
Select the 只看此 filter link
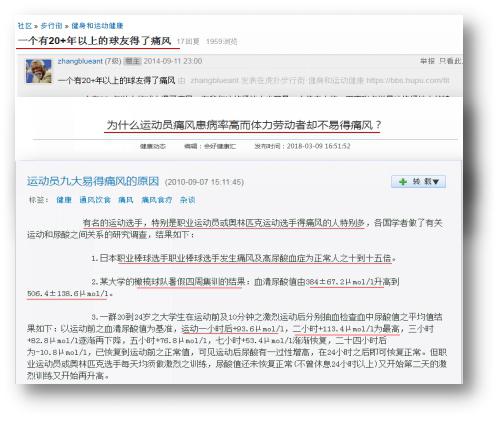[x=451, y=61]
